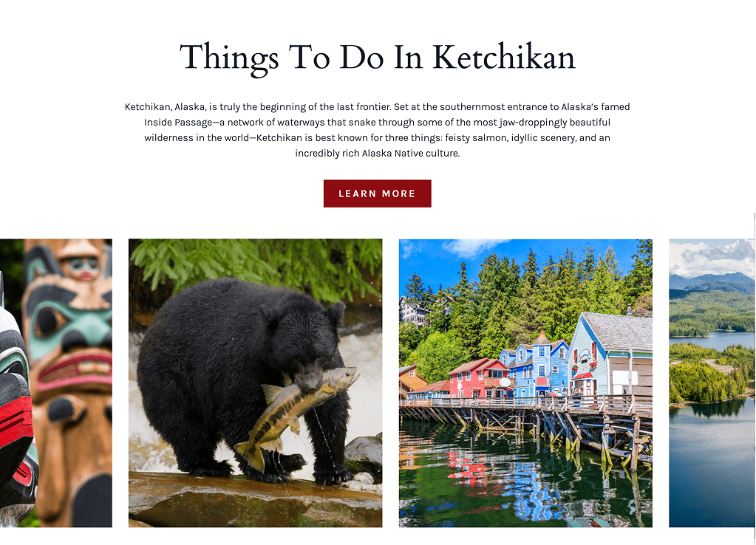Open the colorful waterfront houses photo
Image resolution: width=756 pixels, height=545 pixels.
[525, 383]
